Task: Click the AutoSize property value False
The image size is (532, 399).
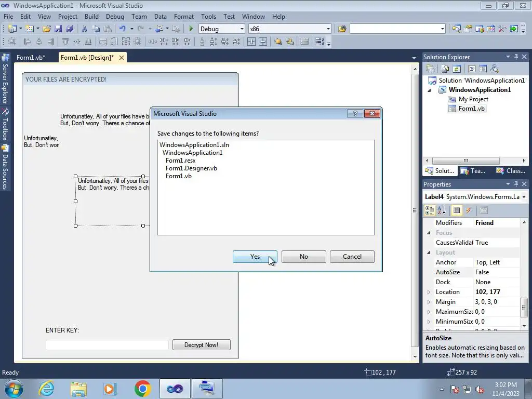Action: [496, 272]
